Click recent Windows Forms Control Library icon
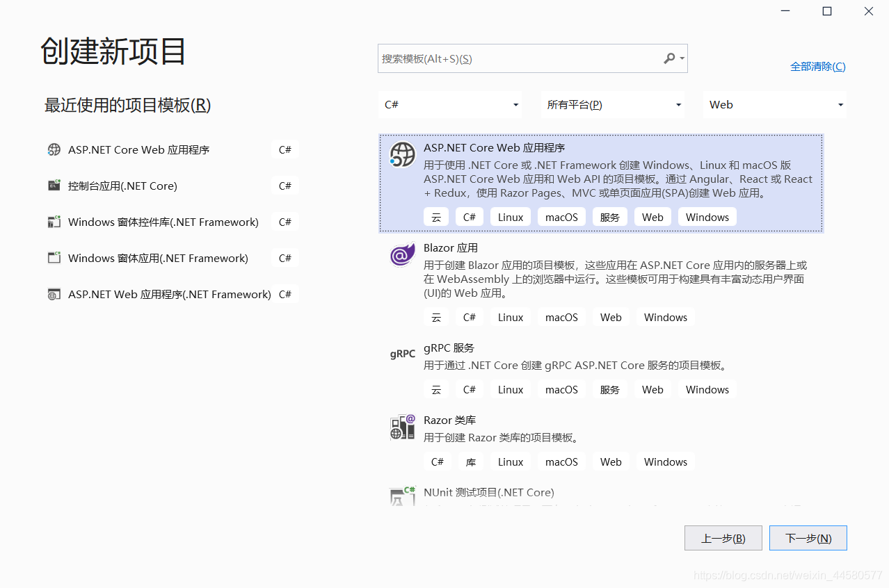The image size is (889, 588). click(54, 222)
